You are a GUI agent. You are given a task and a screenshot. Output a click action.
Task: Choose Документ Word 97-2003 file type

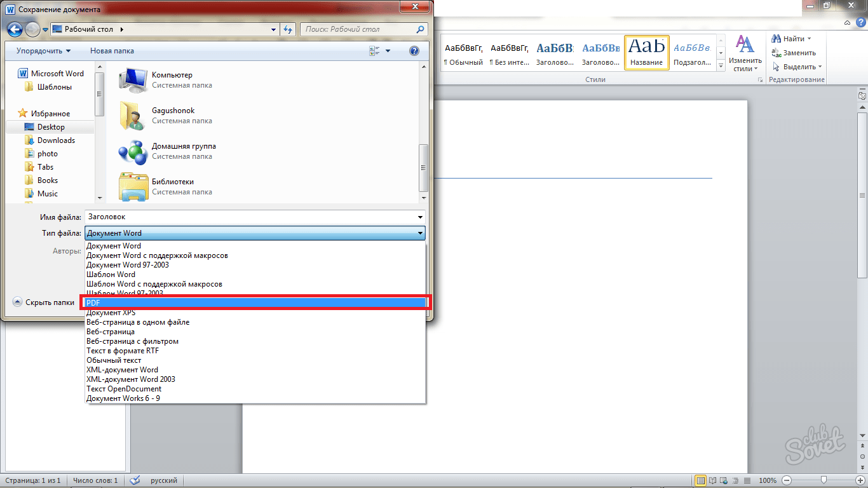255,265
